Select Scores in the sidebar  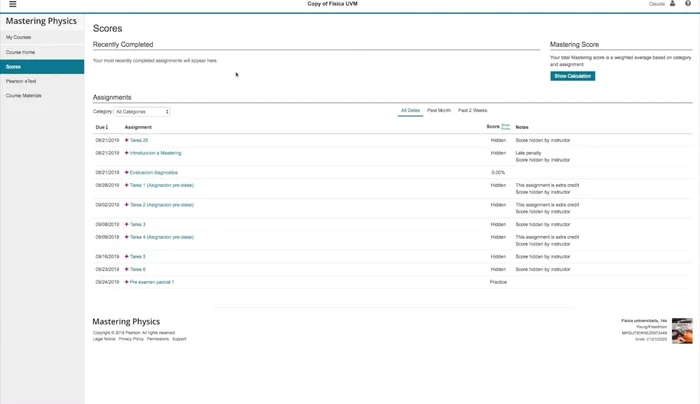point(42,67)
